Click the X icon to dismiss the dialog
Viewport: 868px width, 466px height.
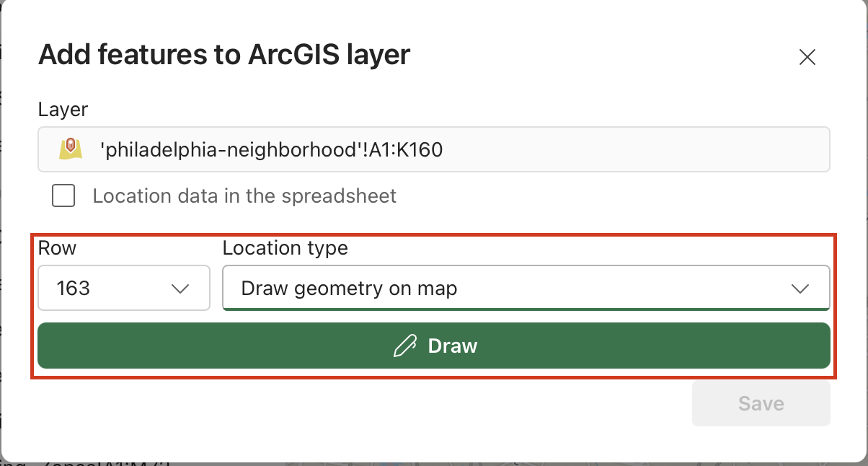pyautogui.click(x=807, y=57)
